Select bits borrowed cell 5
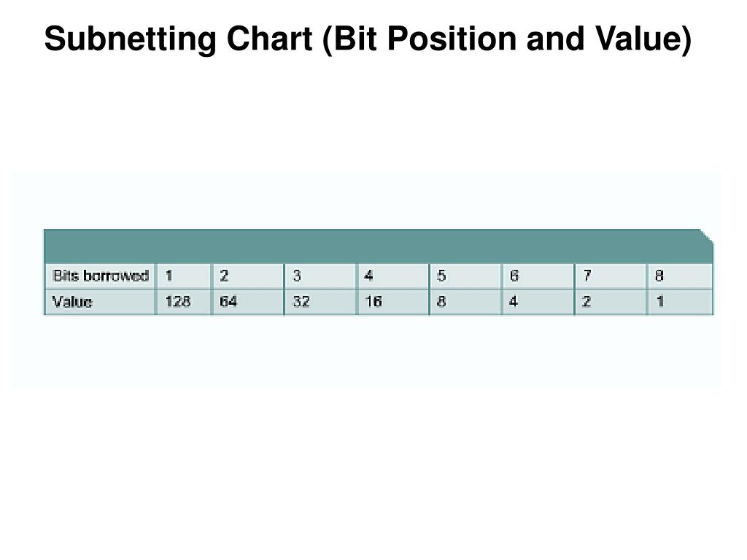This screenshot has height=560, width=747. [x=465, y=276]
